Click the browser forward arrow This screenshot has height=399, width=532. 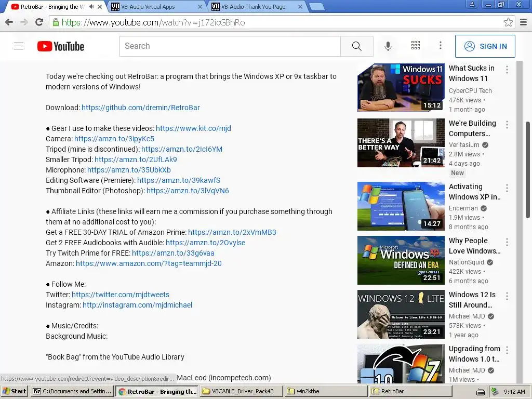(x=24, y=22)
